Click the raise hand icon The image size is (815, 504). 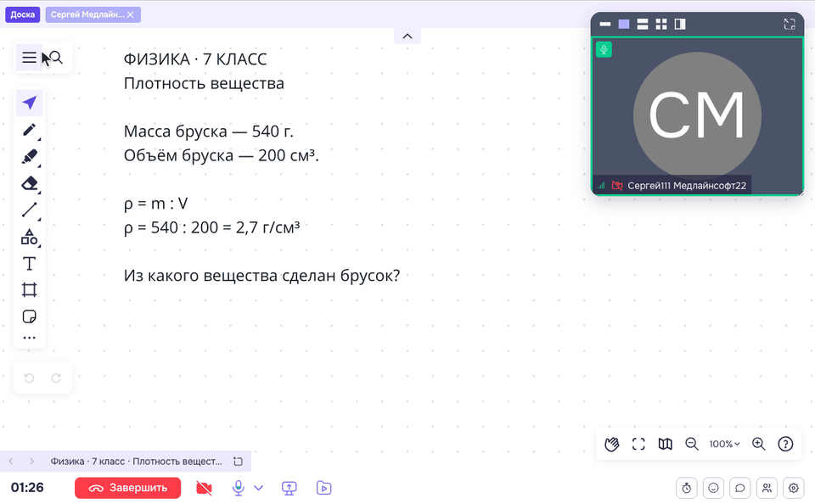click(x=612, y=445)
